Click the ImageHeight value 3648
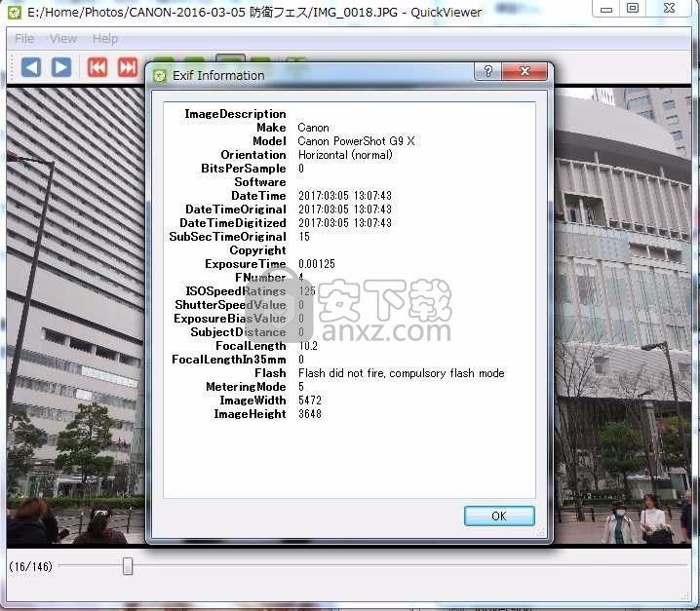Image resolution: width=700 pixels, height=611 pixels. (x=310, y=414)
